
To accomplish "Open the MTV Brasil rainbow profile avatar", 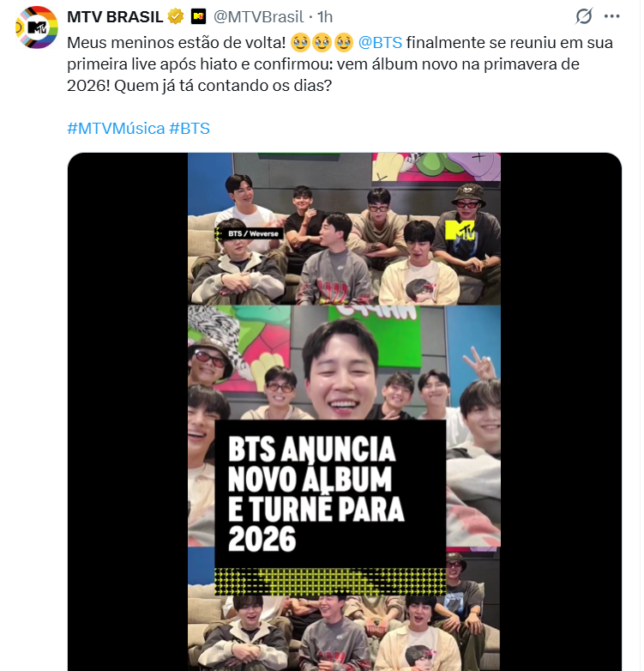I will 36,27.
